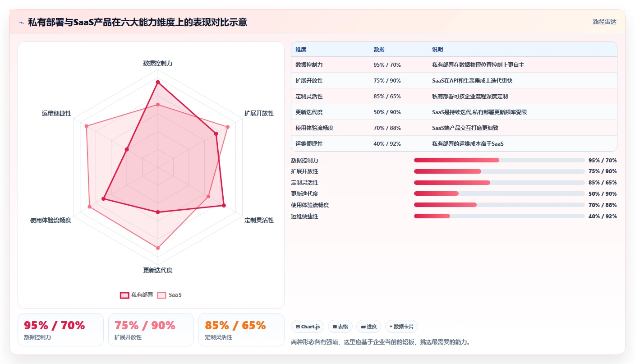
Task: Click the 88% value beside 使用体验流畅度 progress bar
Action: (x=611, y=205)
